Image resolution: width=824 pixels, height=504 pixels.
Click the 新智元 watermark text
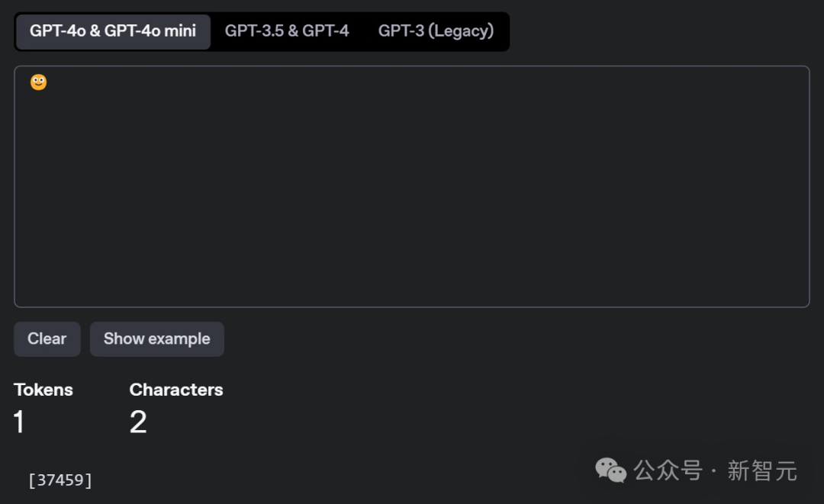point(762,470)
